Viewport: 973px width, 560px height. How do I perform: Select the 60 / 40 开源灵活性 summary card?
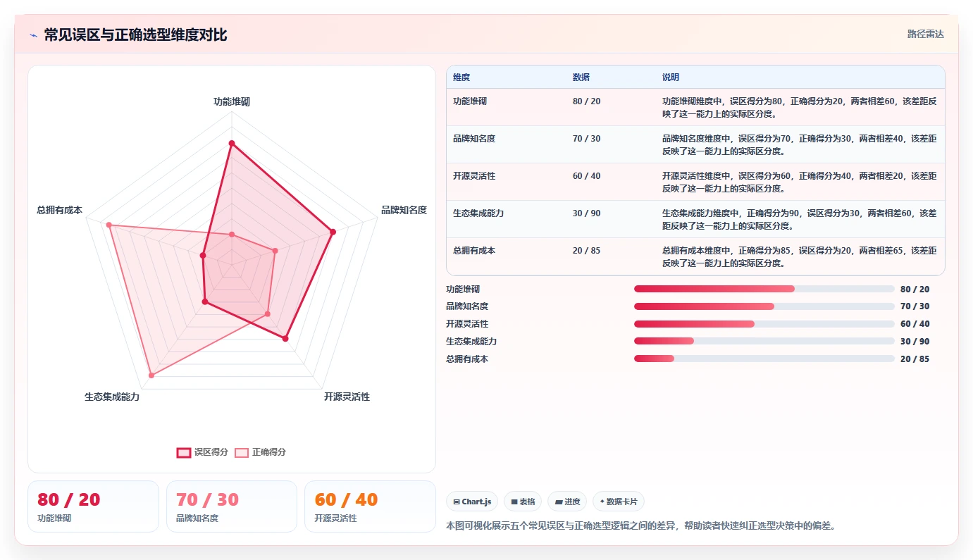tap(370, 506)
